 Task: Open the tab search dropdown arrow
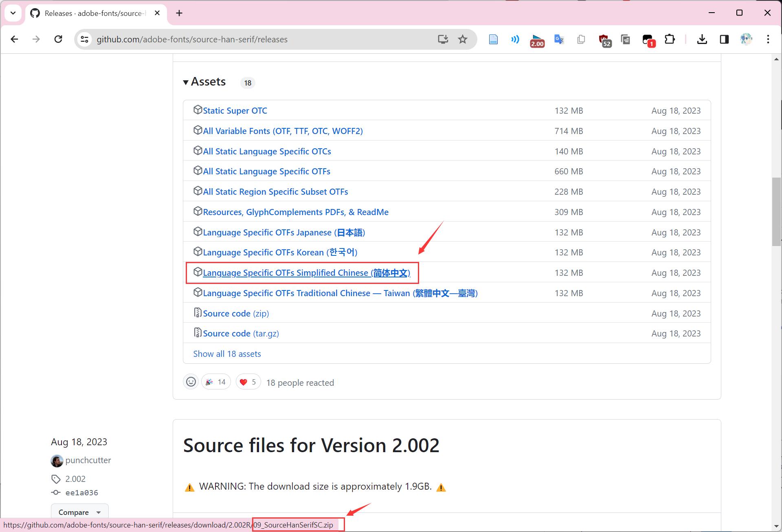[13, 13]
